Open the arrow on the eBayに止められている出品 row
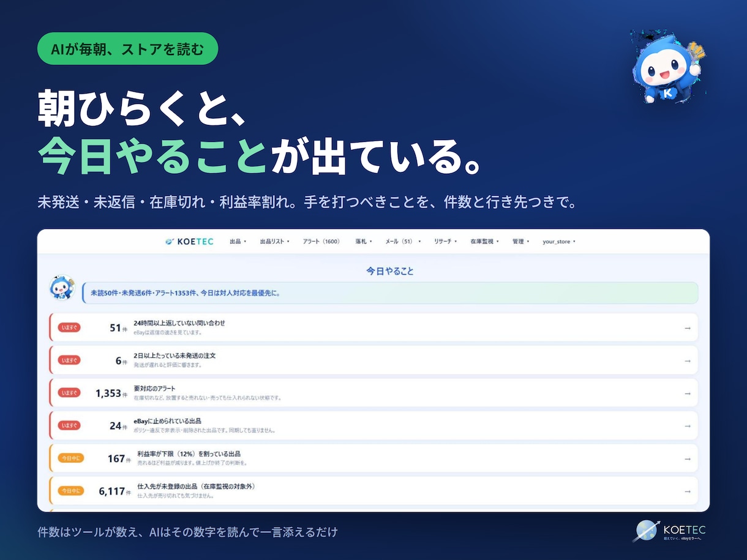Image resolution: width=747 pixels, height=560 pixels. click(x=687, y=426)
